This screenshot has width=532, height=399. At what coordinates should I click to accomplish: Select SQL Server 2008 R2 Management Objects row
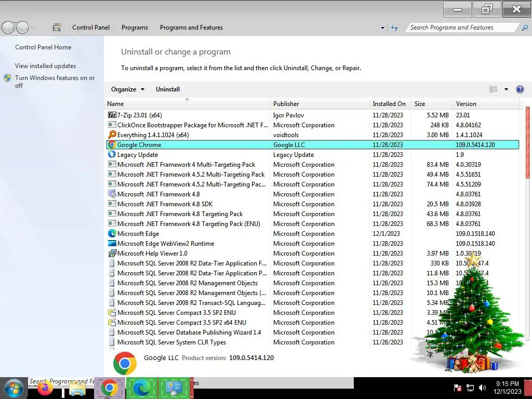coord(312,283)
